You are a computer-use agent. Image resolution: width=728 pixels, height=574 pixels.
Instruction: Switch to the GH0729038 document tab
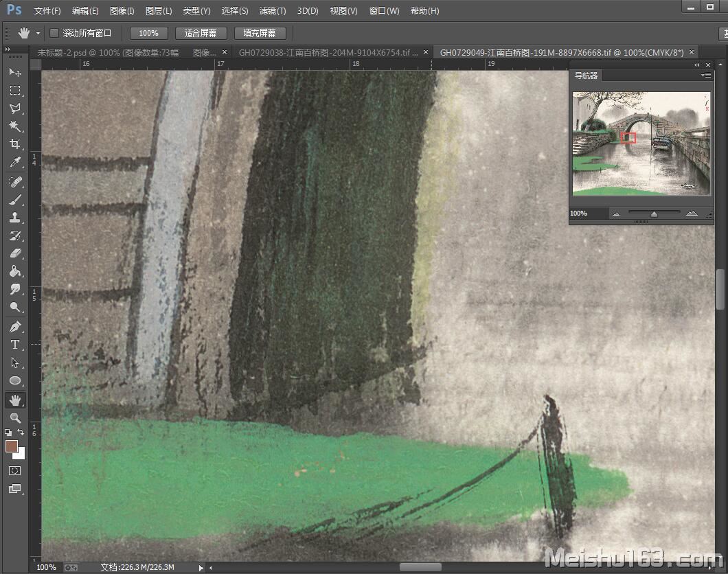(328, 52)
